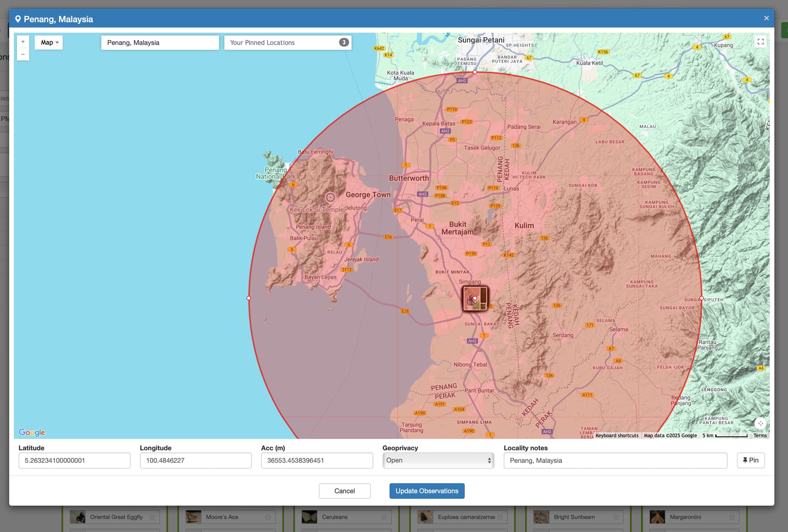Image resolution: width=788 pixels, height=532 pixels.
Task: Toggle fullscreen map view icon
Action: 761,42
